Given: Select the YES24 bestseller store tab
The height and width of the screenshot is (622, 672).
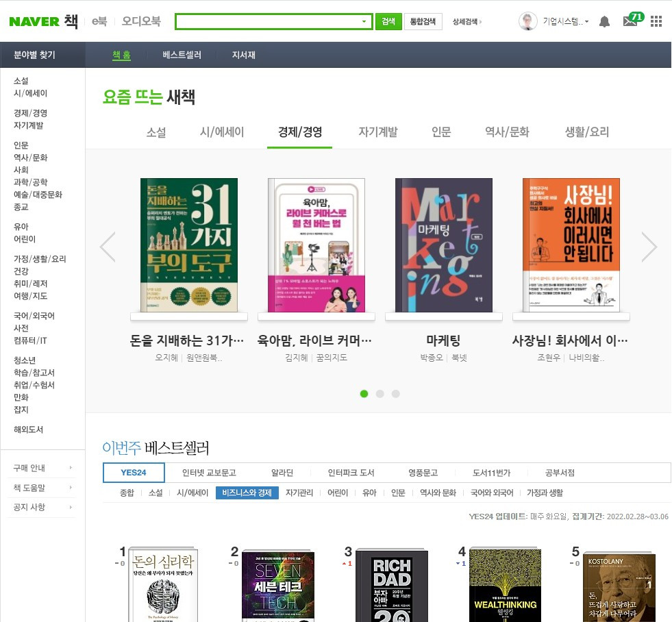Looking at the screenshot, I should [x=134, y=473].
